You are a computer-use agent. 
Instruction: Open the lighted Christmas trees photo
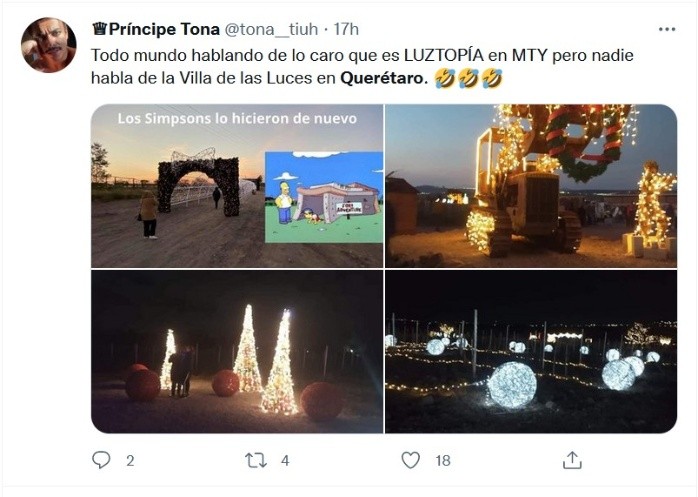237,351
